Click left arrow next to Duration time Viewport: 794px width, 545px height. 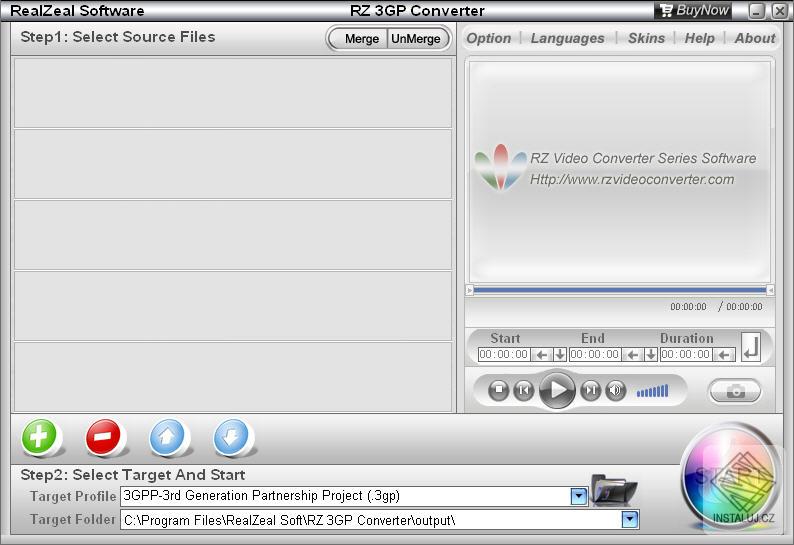724,355
